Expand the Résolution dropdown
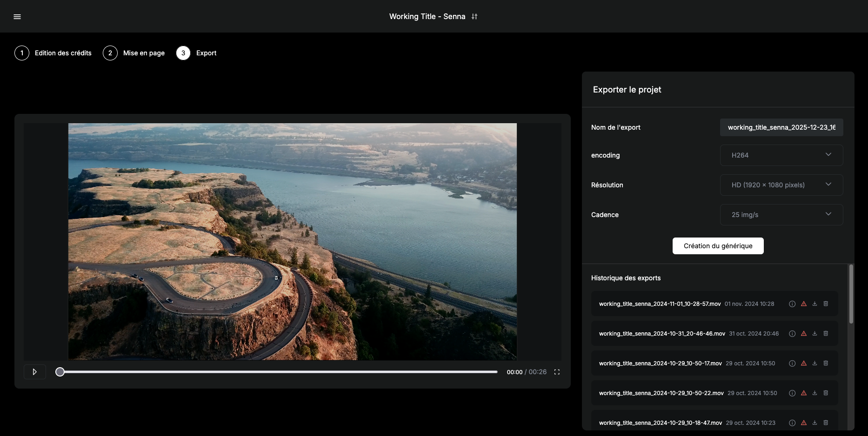Viewport: 868px width, 436px height. 781,185
